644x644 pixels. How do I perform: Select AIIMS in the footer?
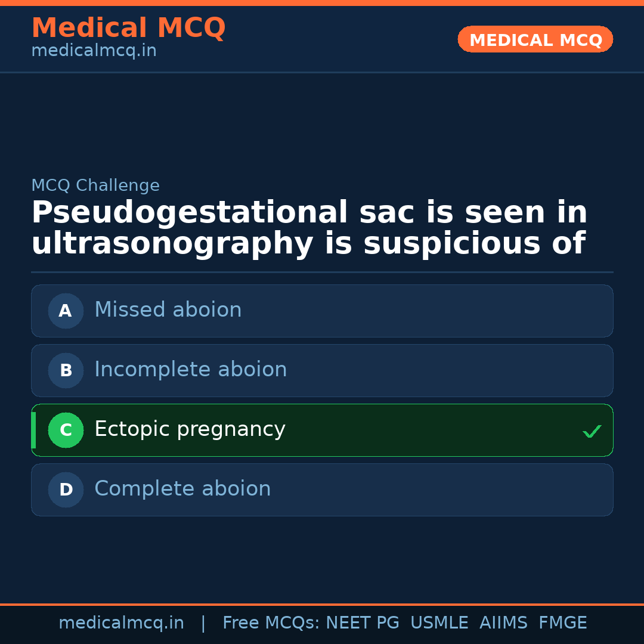(x=503, y=623)
